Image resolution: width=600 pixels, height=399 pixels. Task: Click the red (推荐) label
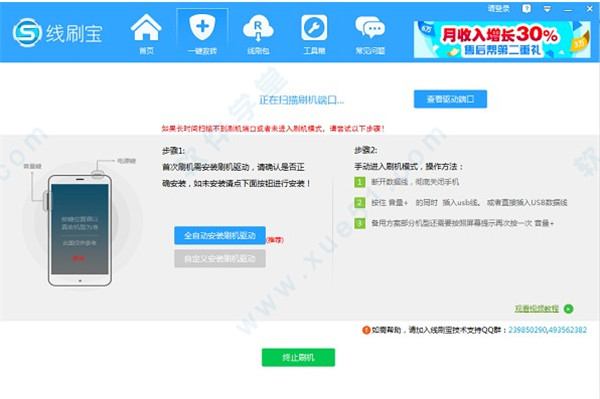coord(275,240)
